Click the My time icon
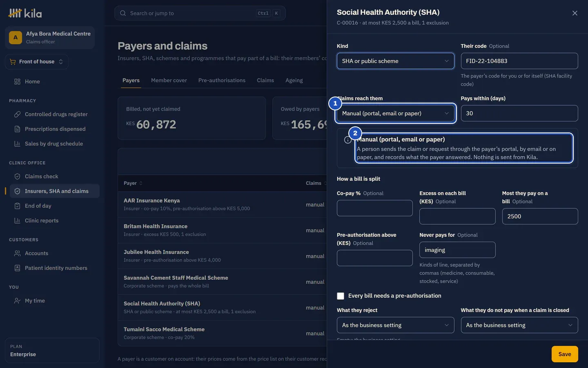 point(17,301)
